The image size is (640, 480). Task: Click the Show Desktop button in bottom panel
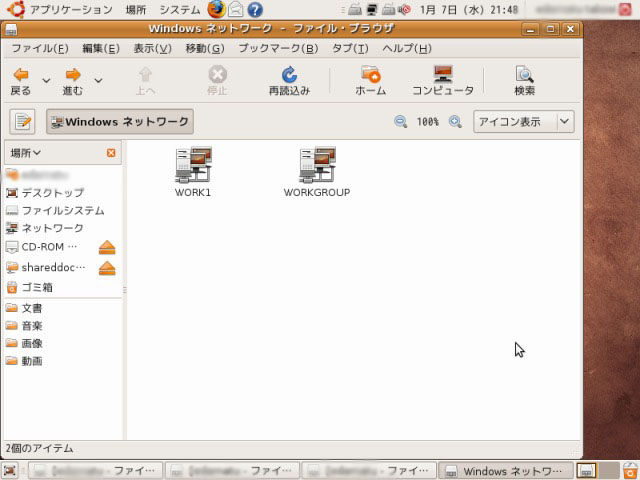point(10,471)
